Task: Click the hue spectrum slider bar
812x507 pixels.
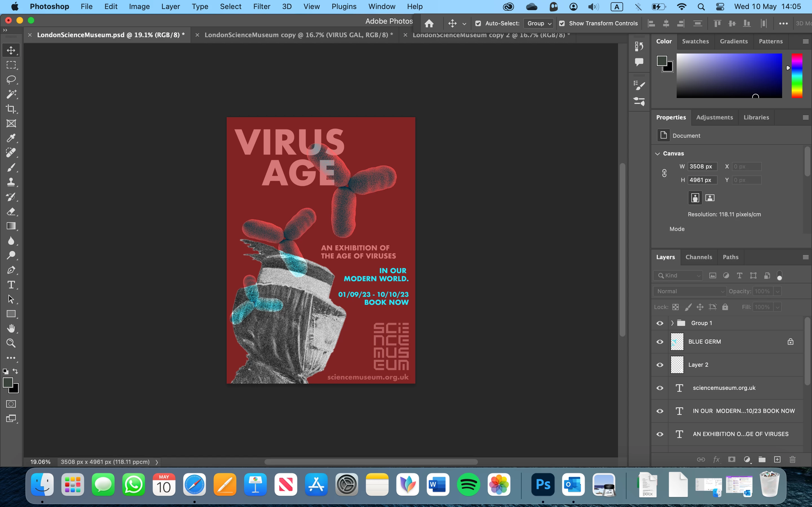Action: coord(797,76)
